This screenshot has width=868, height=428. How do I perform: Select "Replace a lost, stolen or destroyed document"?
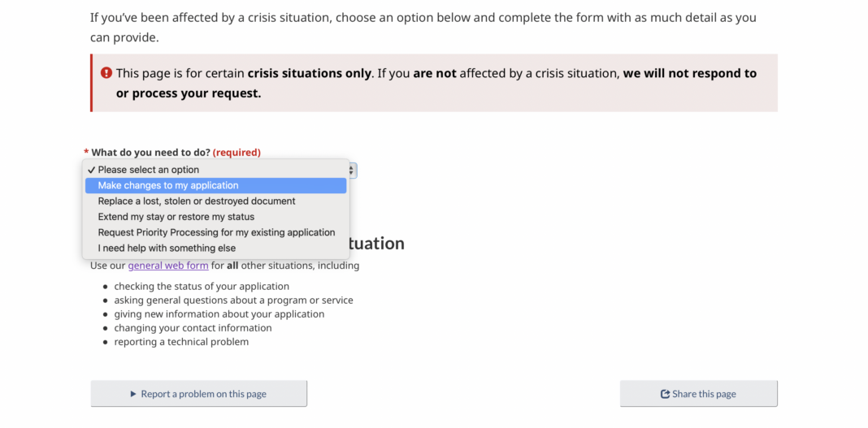tap(197, 201)
